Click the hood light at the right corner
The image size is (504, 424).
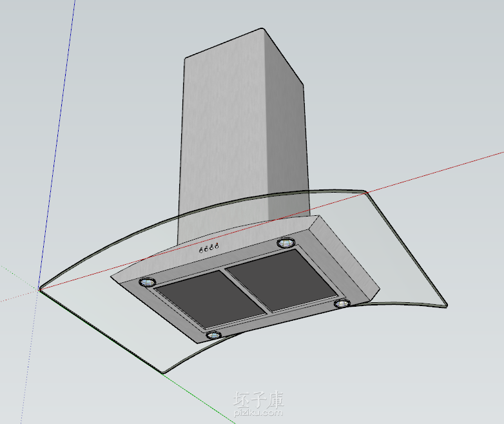pyautogui.click(x=342, y=303)
